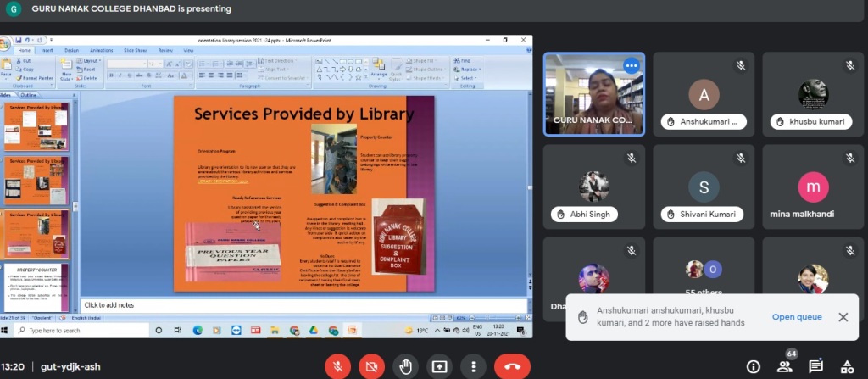
Task: Open the Activities icon
Action: click(x=847, y=366)
